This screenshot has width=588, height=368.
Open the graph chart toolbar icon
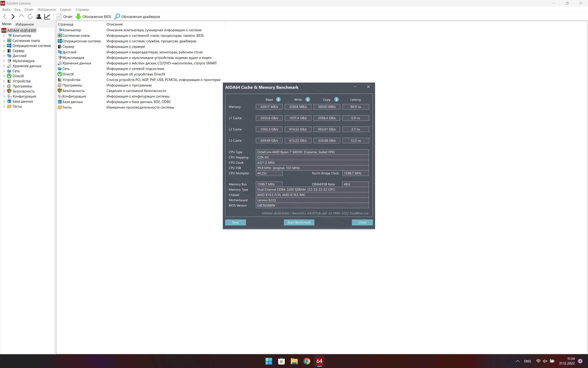(47, 17)
